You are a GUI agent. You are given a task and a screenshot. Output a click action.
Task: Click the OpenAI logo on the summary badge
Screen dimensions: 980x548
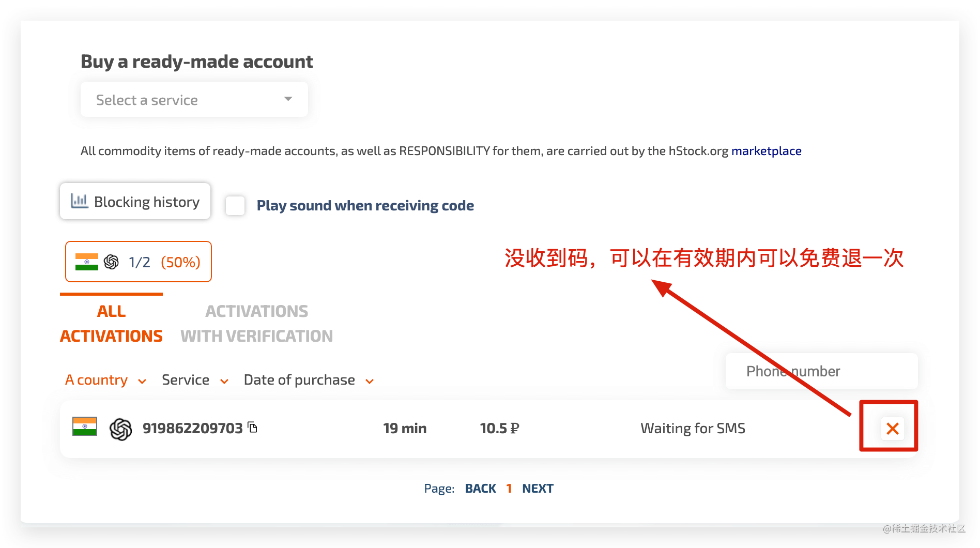110,262
